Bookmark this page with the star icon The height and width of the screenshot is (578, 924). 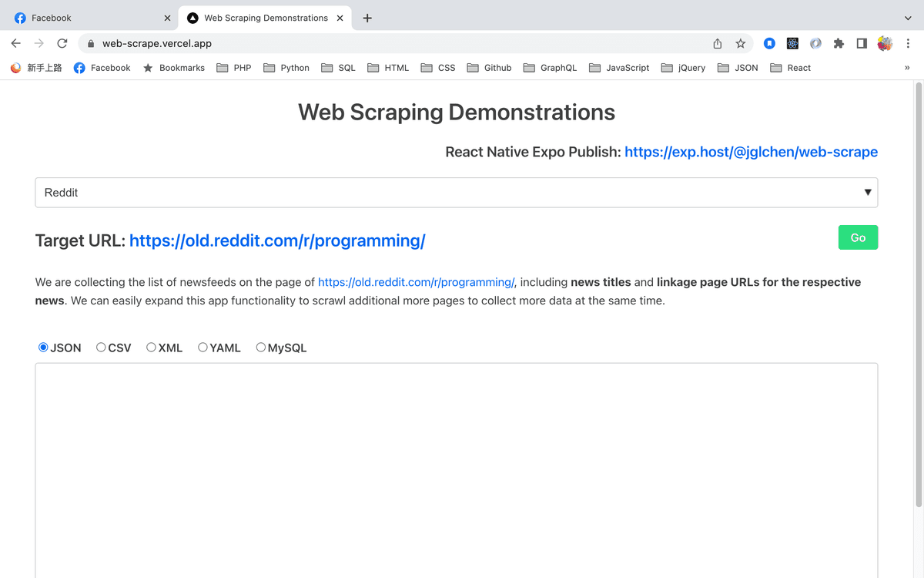(x=741, y=44)
